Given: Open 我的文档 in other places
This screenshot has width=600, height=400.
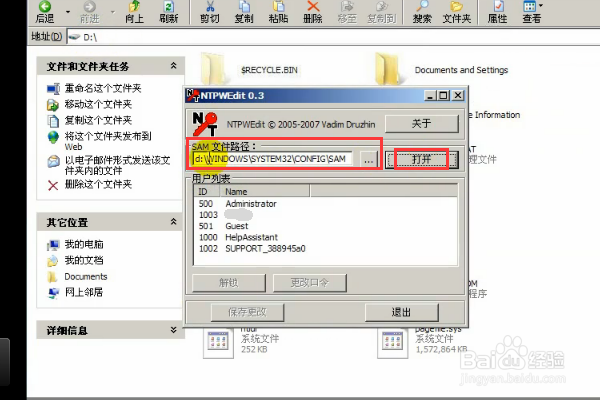Looking at the screenshot, I should click(84, 260).
